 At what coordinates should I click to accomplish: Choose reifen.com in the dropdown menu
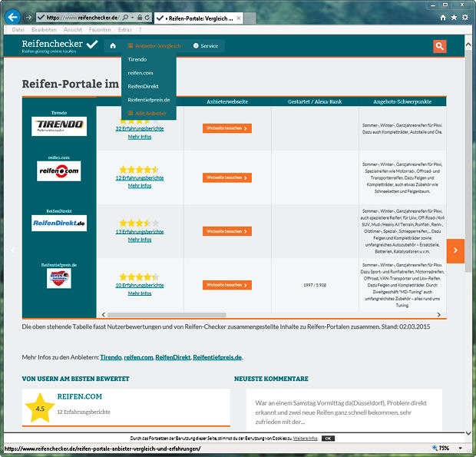(x=140, y=73)
